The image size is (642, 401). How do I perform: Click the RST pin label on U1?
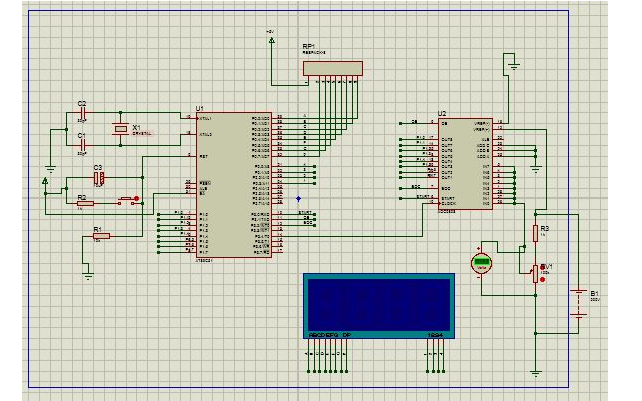203,156
